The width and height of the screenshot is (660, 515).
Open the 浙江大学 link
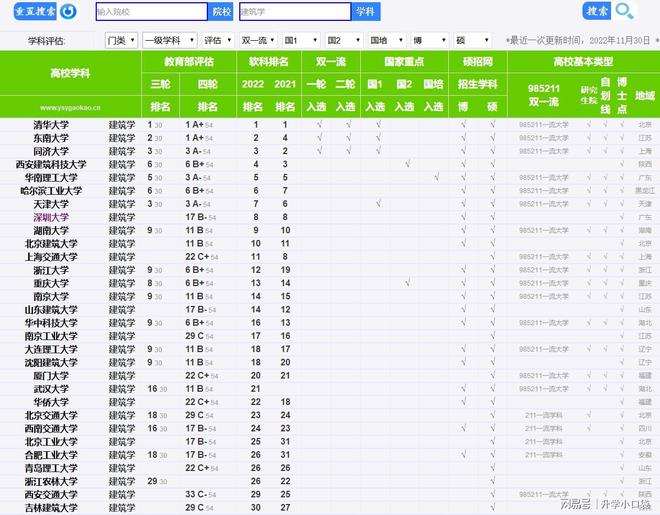pyautogui.click(x=51, y=270)
